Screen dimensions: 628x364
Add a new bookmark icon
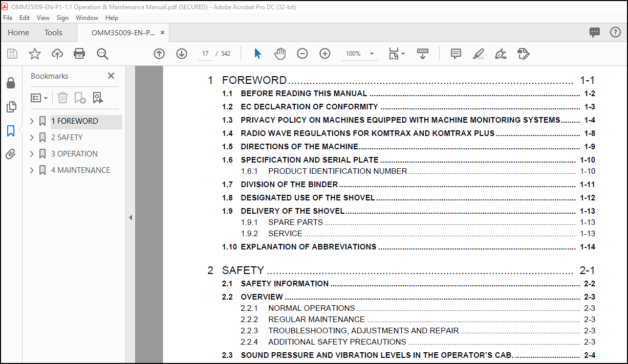coord(80,98)
